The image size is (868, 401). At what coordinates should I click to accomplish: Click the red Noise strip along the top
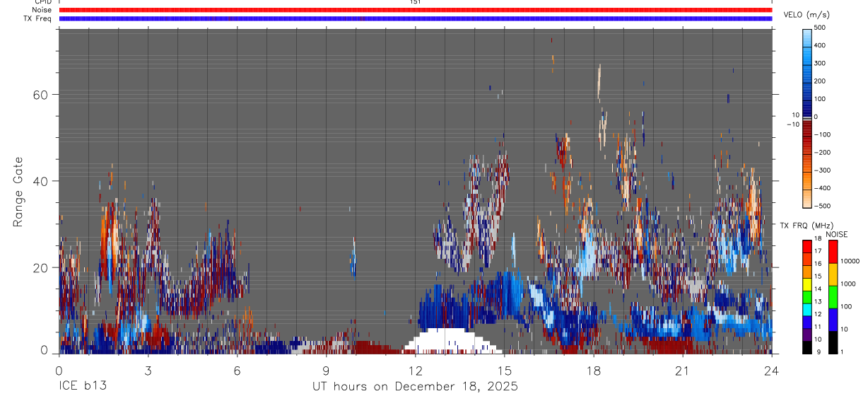coord(416,10)
